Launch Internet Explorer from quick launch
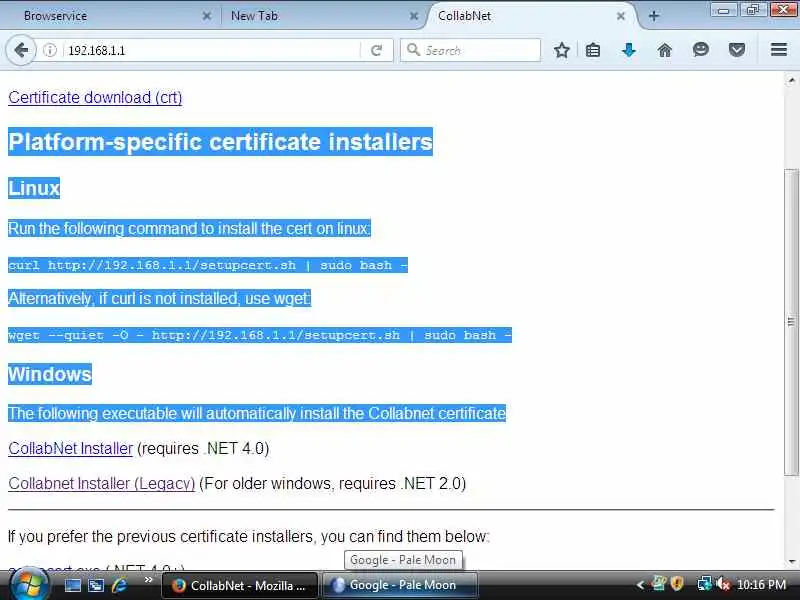800x600 pixels. point(119,585)
